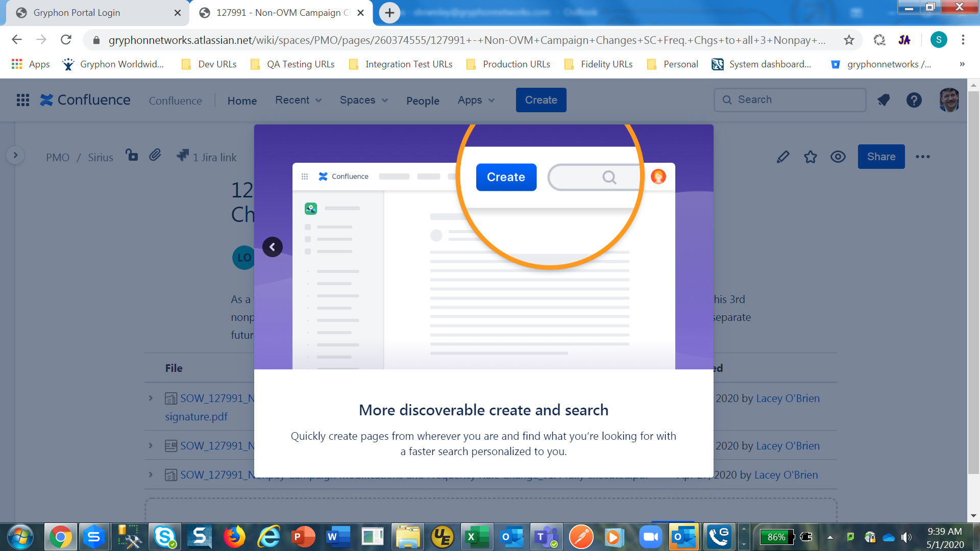The height and width of the screenshot is (551, 980).
Task: Open the attachments paperclip icon
Action: [x=155, y=155]
